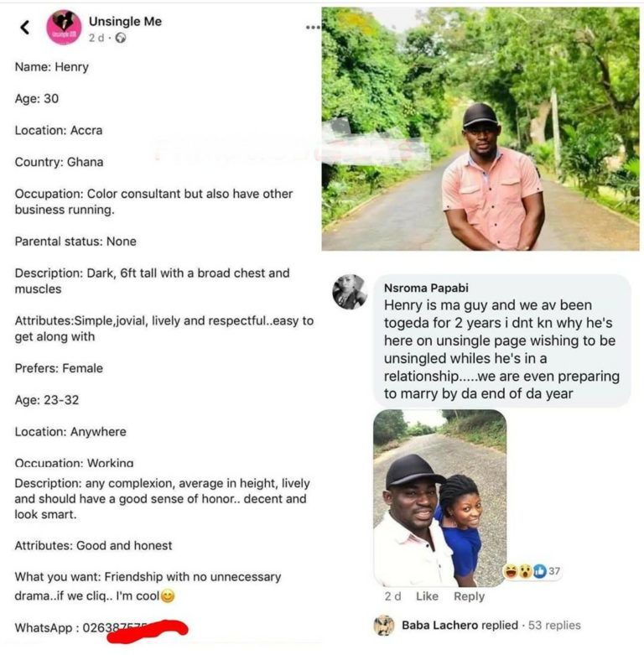Open the three-dot post options menu
This screenshot has width=644, height=655.
click(313, 27)
